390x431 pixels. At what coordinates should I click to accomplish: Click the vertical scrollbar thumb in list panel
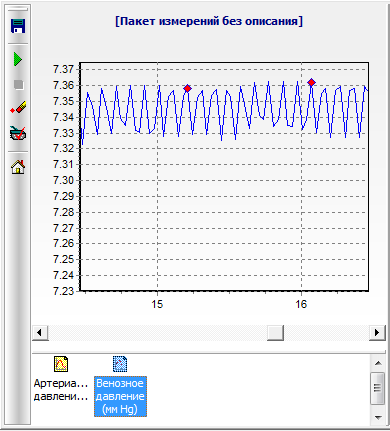(x=378, y=388)
